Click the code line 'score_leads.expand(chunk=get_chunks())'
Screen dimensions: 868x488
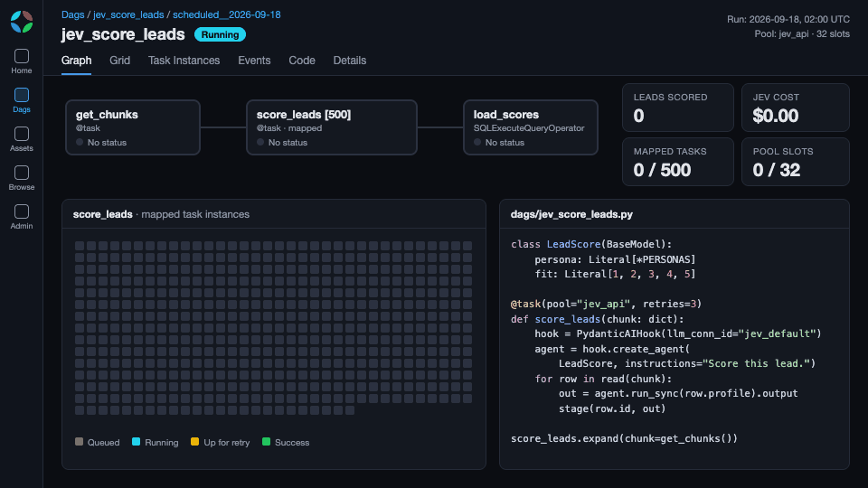pyautogui.click(x=624, y=438)
